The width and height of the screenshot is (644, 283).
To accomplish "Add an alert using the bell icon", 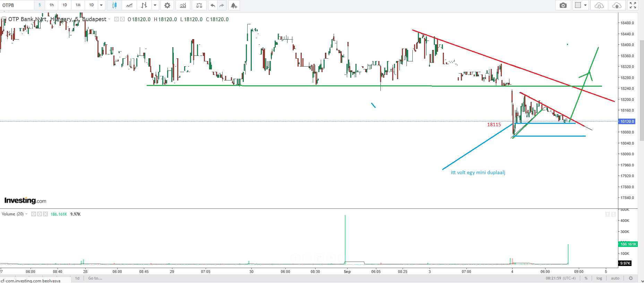I will coord(234,5).
